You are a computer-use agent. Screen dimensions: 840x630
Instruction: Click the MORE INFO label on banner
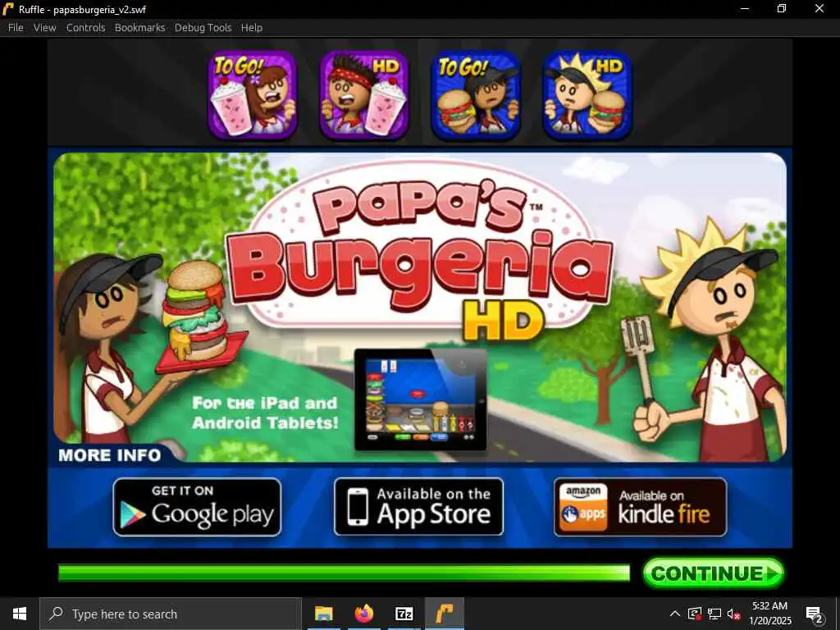click(109, 454)
